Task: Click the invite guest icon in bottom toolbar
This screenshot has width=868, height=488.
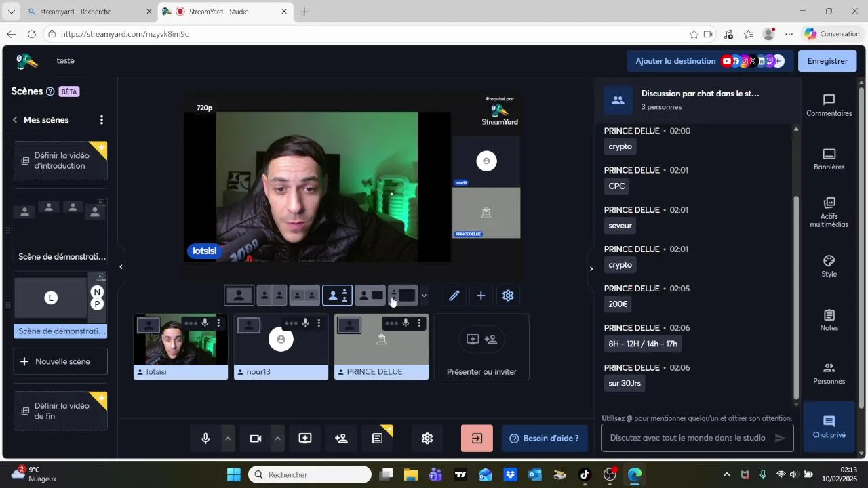Action: pyautogui.click(x=341, y=439)
